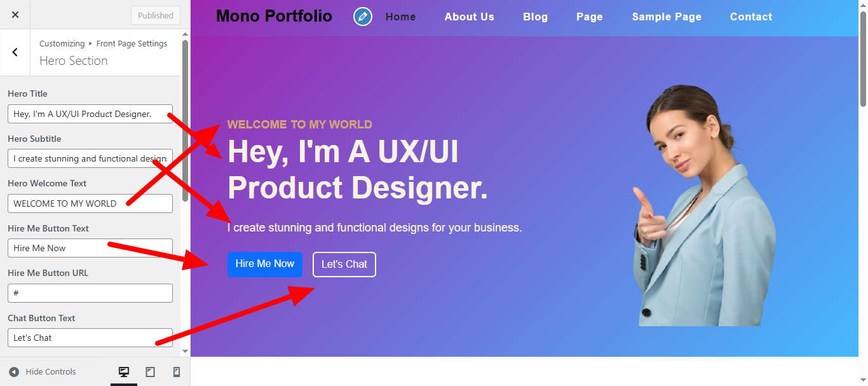Close the Customizer with the X icon
Screen dimensions: 868x386
[x=15, y=15]
